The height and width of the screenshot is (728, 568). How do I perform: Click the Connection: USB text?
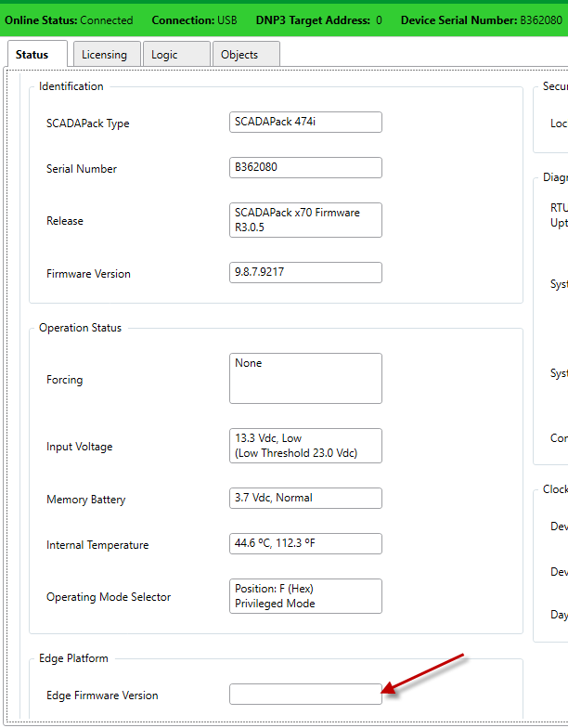coord(195,20)
